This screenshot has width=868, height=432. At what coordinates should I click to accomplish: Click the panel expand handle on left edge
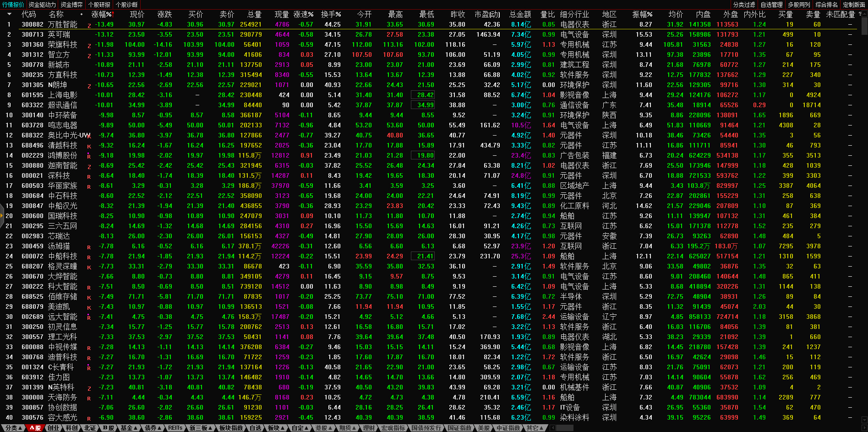tap(2, 216)
